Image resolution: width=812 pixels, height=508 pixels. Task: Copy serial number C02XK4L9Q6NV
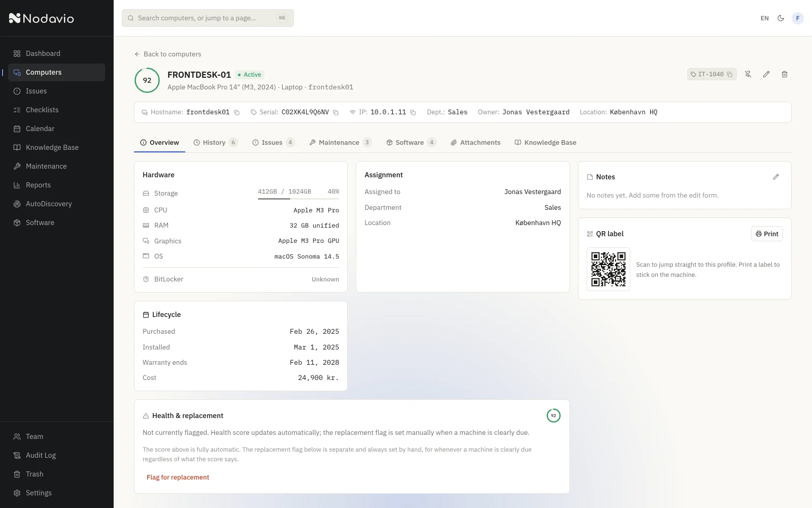tap(335, 112)
